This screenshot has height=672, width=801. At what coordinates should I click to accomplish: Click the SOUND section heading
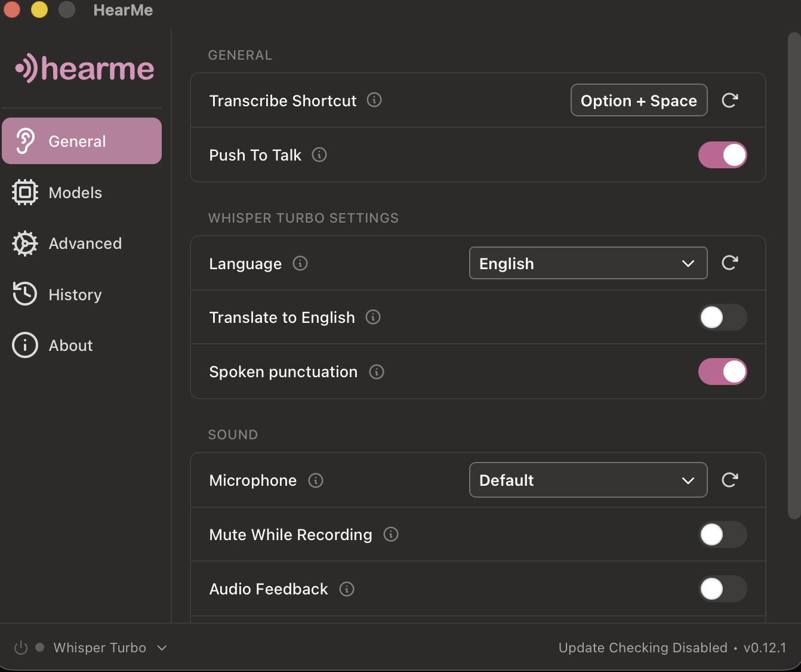233,434
